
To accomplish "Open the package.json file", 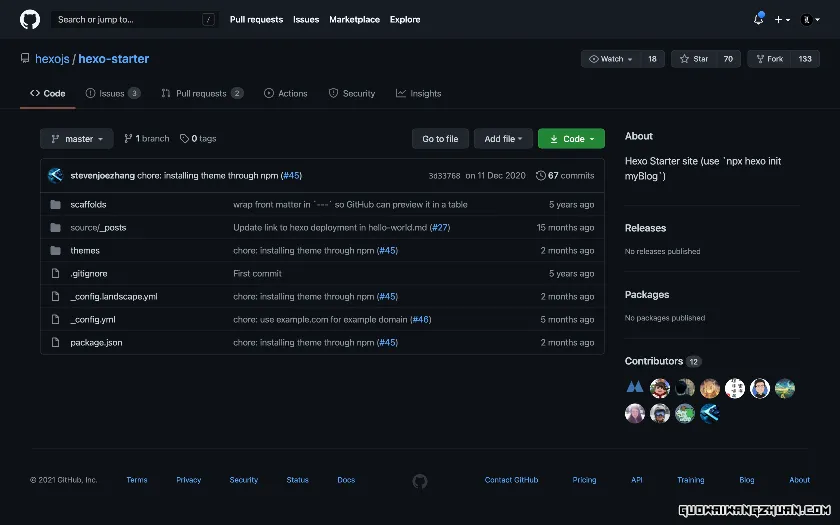I will [96, 343].
